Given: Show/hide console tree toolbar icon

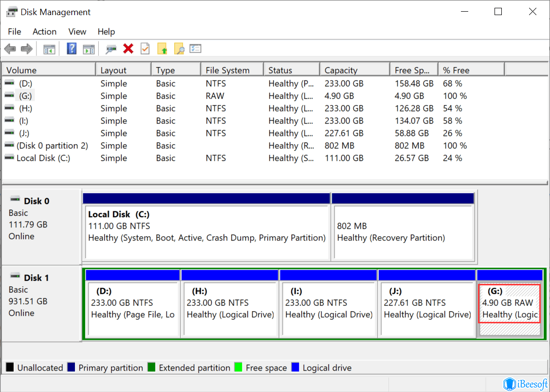Looking at the screenshot, I should pos(49,49).
